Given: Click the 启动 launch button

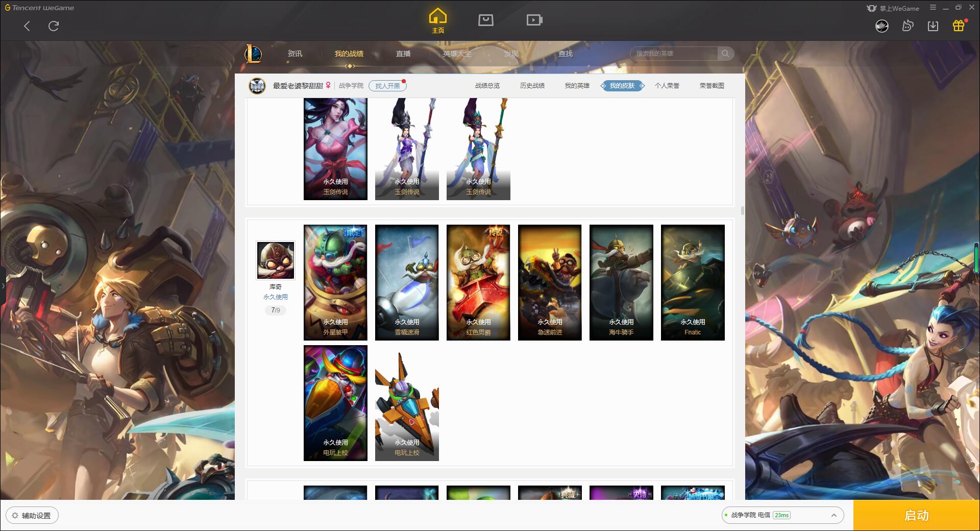Looking at the screenshot, I should 917,515.
